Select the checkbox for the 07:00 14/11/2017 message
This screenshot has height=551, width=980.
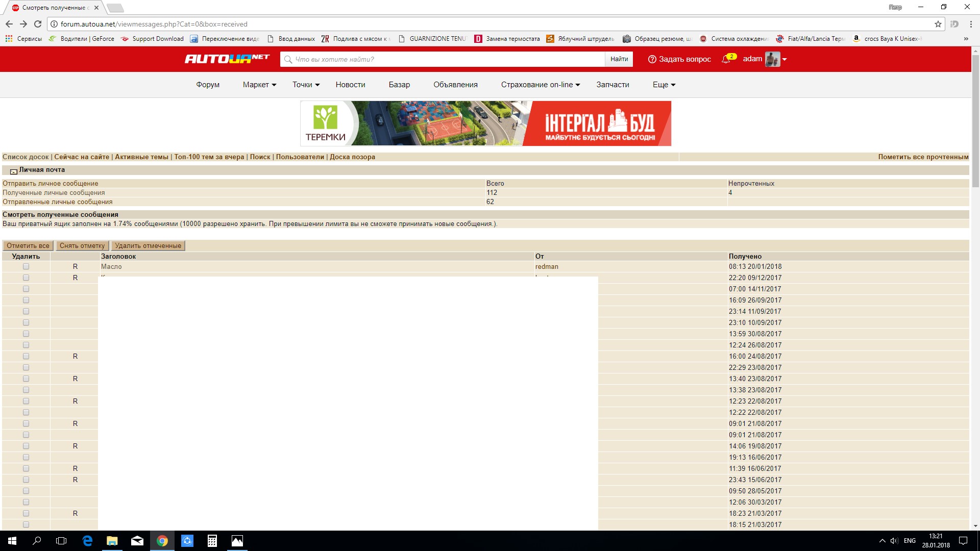pyautogui.click(x=26, y=289)
